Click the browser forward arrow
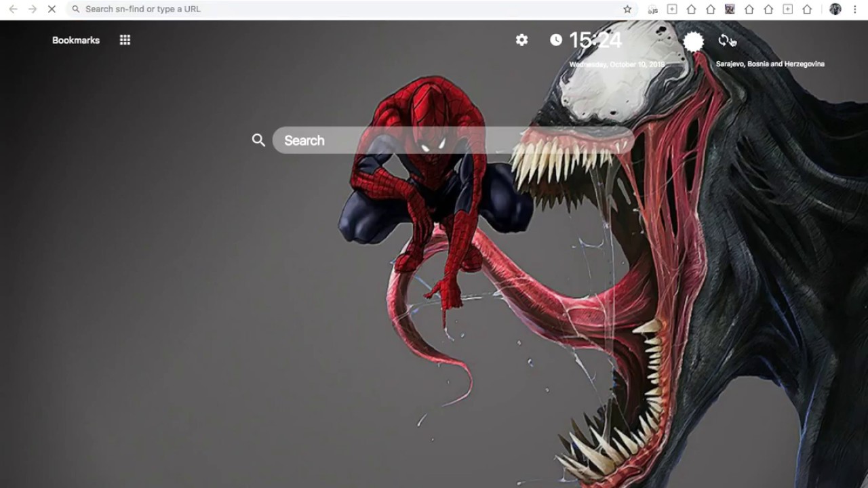Image resolution: width=868 pixels, height=488 pixels. pos(32,9)
